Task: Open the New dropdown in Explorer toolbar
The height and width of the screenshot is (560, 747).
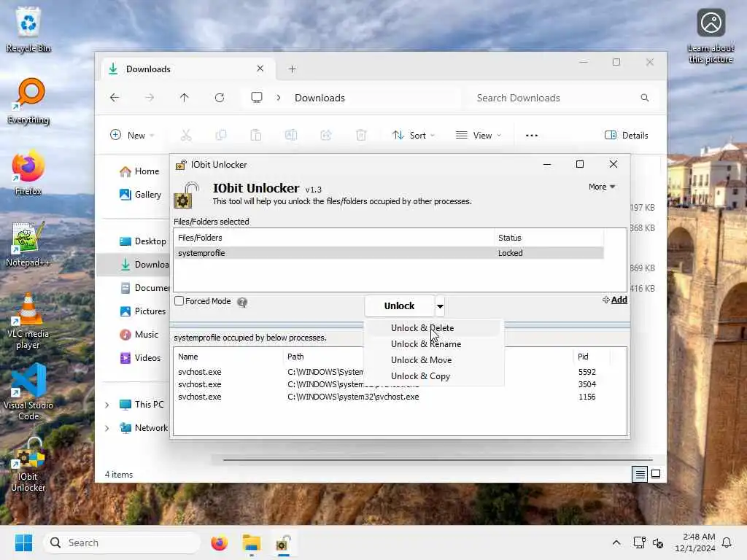Action: tap(132, 135)
